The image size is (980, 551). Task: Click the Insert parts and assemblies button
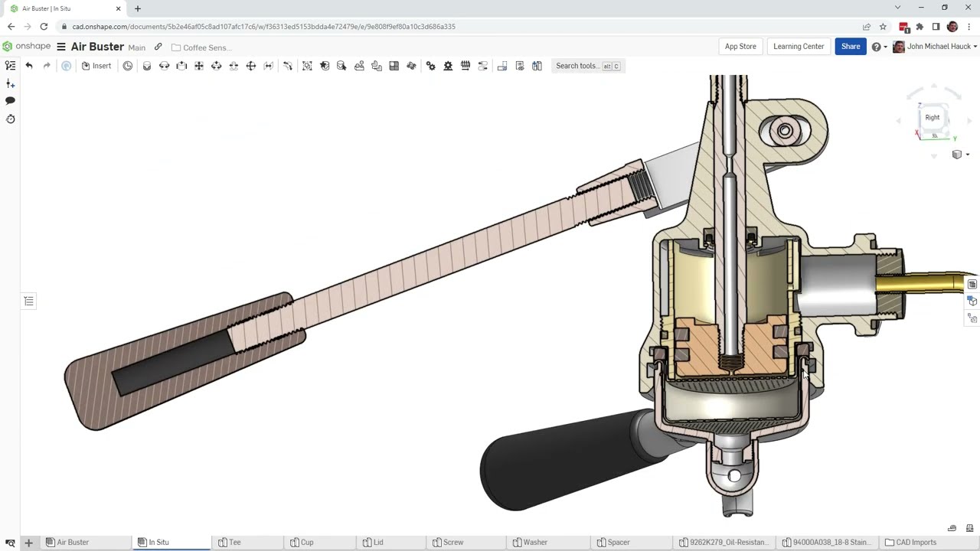(x=96, y=66)
